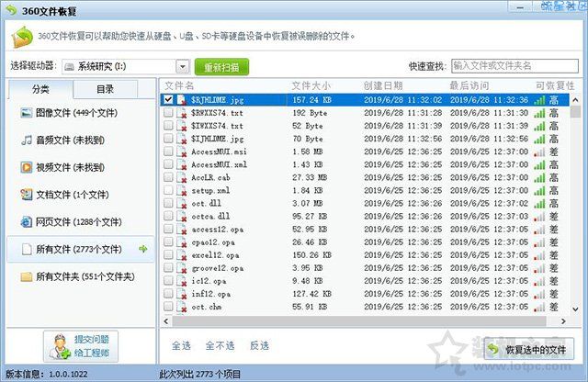
Task: Click recoverability signal bars for $RJHLDME.jpg
Action: (x=539, y=100)
